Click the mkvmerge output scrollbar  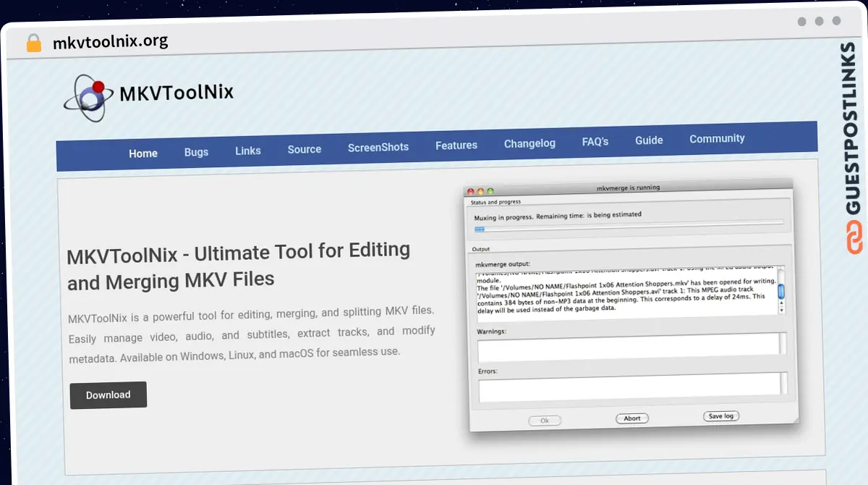point(780,291)
